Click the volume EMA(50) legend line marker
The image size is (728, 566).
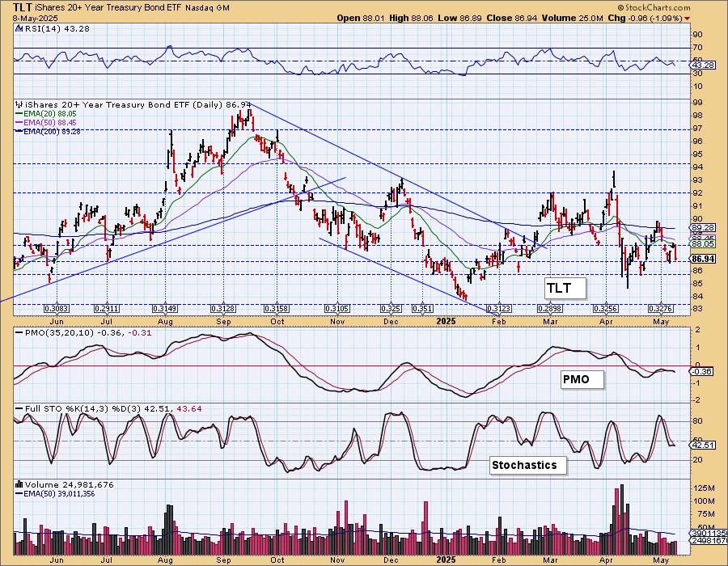(x=19, y=493)
